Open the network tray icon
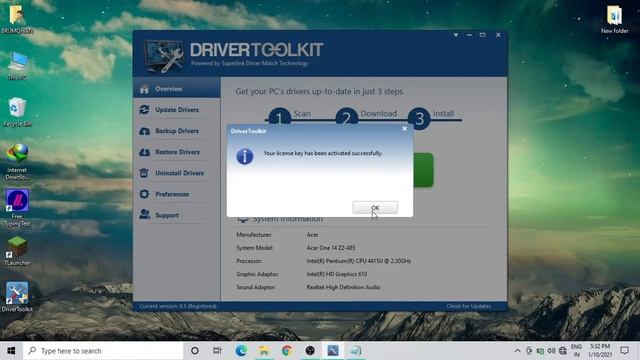This screenshot has width=640, height=360. click(563, 351)
